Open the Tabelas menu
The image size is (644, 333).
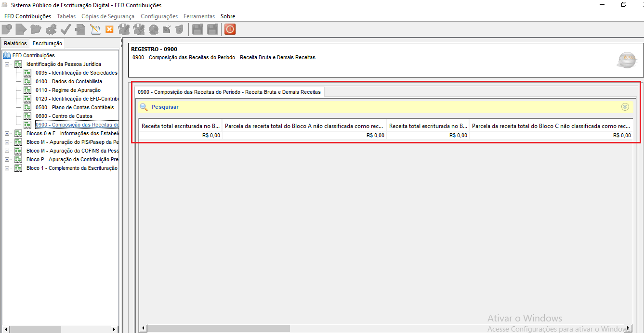tap(66, 16)
